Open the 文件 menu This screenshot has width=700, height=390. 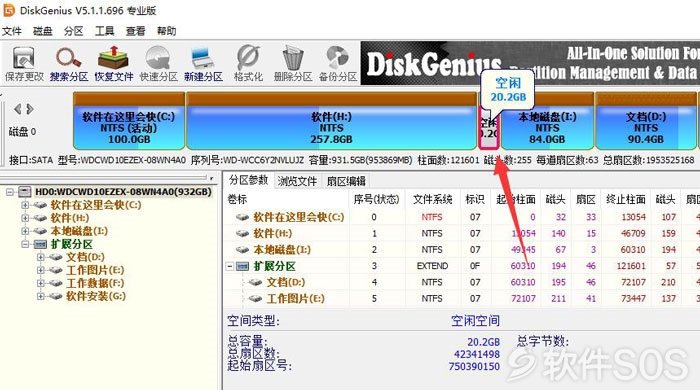click(12, 31)
